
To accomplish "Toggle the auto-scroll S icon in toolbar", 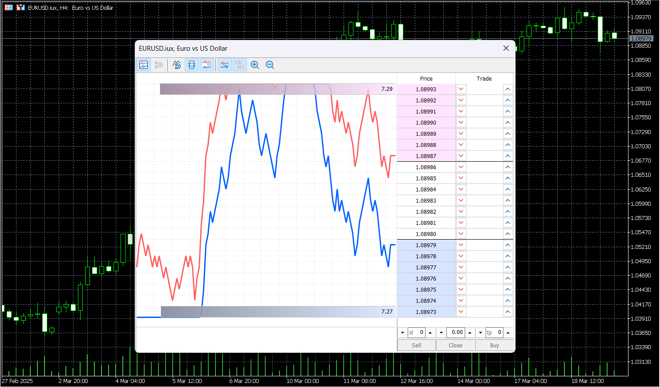I will (177, 65).
